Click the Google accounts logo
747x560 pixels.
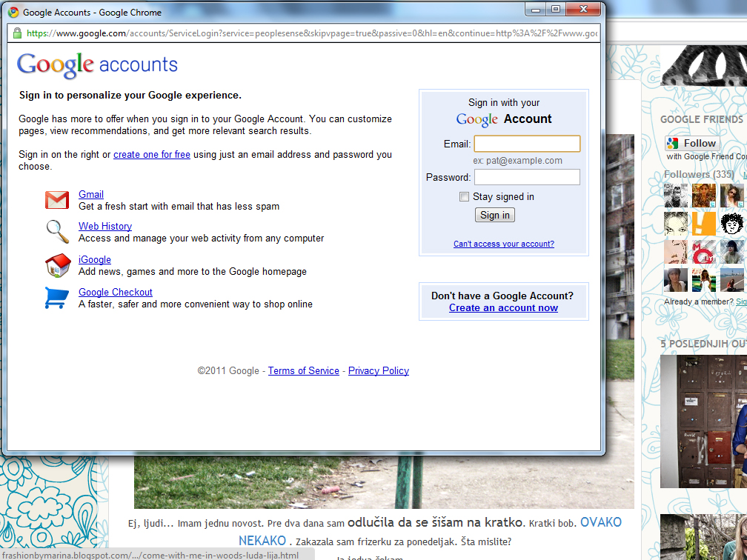click(x=97, y=64)
